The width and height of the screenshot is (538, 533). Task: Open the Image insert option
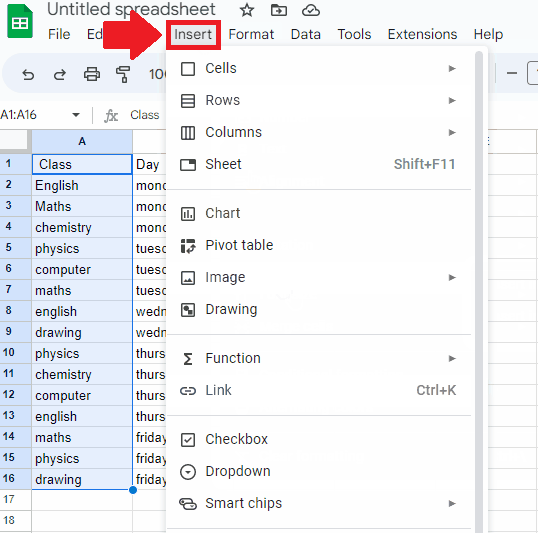click(318, 277)
